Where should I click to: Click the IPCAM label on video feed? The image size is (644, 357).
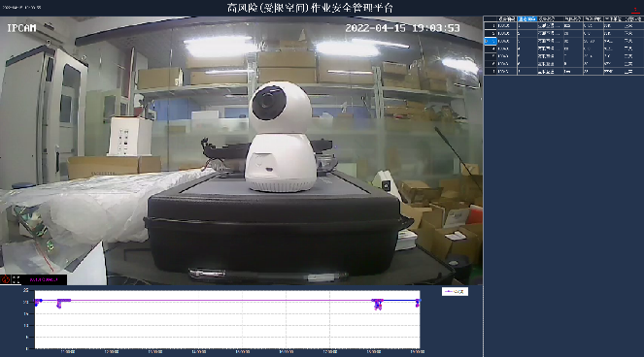tap(21, 28)
